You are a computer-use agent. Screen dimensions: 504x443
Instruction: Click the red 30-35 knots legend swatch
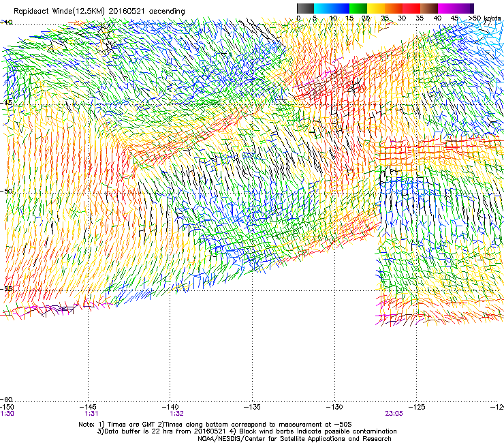[x=411, y=8]
